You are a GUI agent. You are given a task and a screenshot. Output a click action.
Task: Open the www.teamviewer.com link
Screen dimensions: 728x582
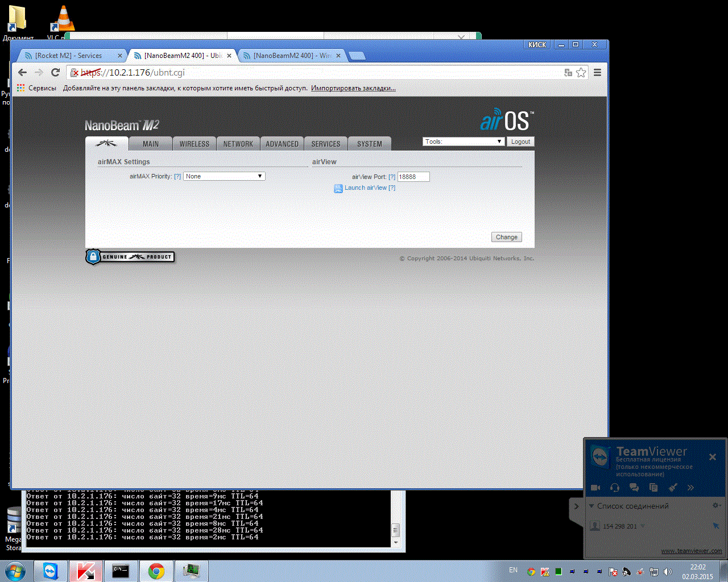tap(691, 551)
